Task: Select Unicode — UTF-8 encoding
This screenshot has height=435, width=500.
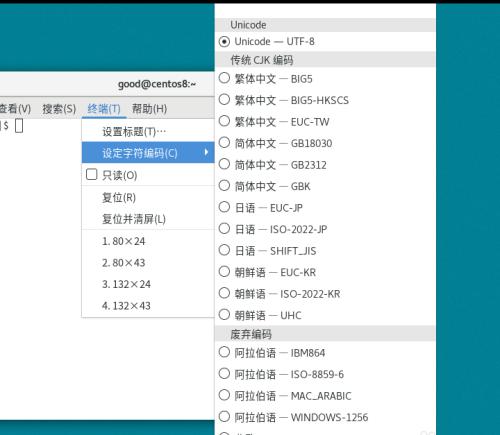Action: (325, 42)
